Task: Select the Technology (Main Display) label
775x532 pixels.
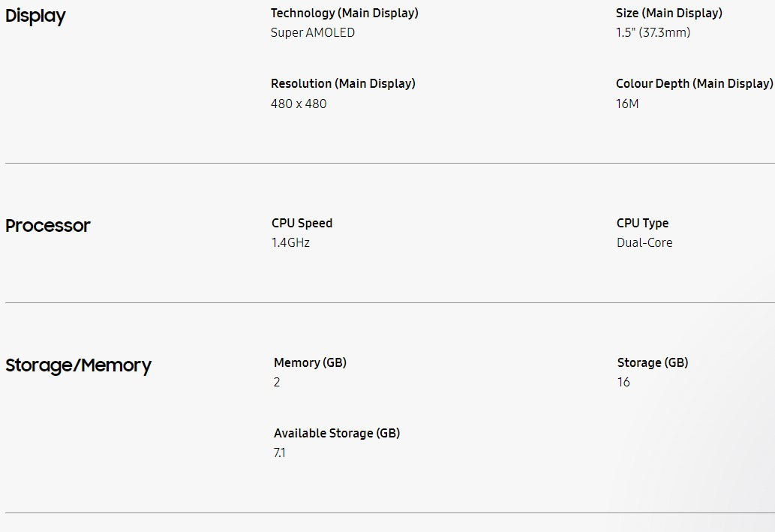Action: coord(344,13)
